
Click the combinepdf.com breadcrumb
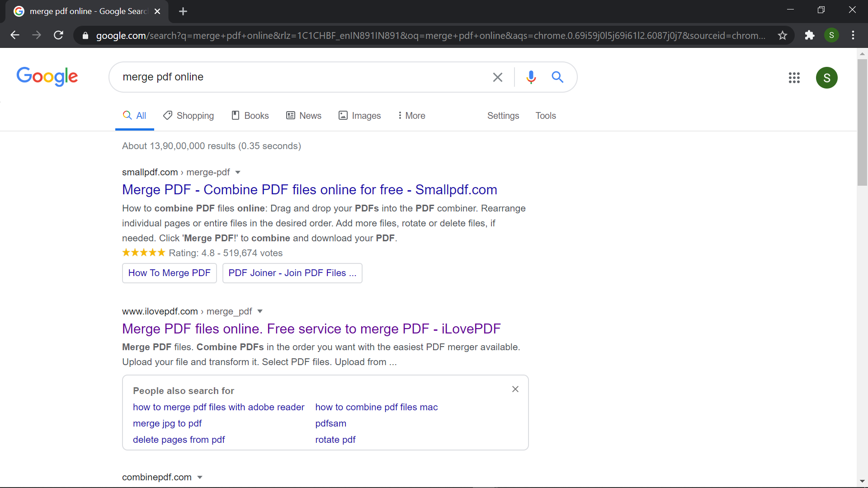click(157, 478)
